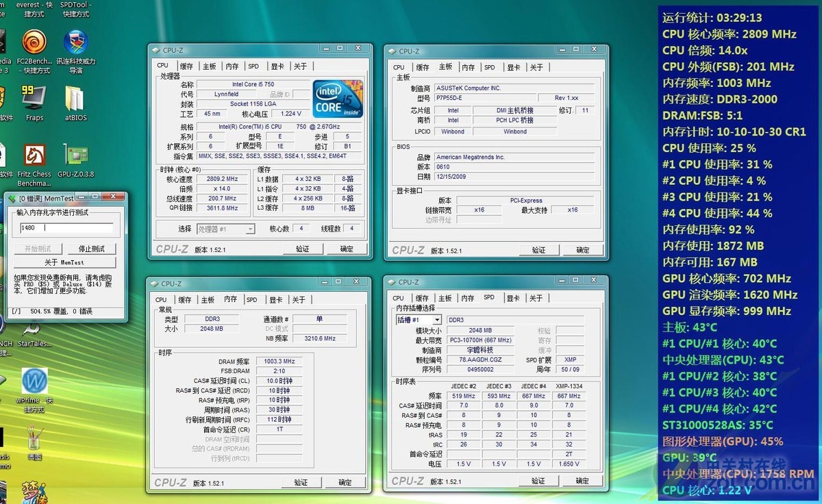Launch the GPU-Z.0.3.8 desktop icon
The width and height of the screenshot is (822, 504).
75,156
